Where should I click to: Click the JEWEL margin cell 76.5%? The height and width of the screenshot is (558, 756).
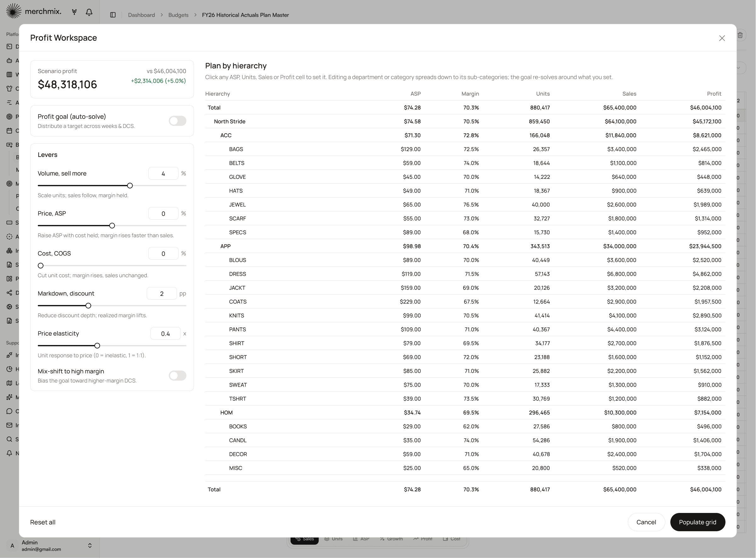[471, 205]
